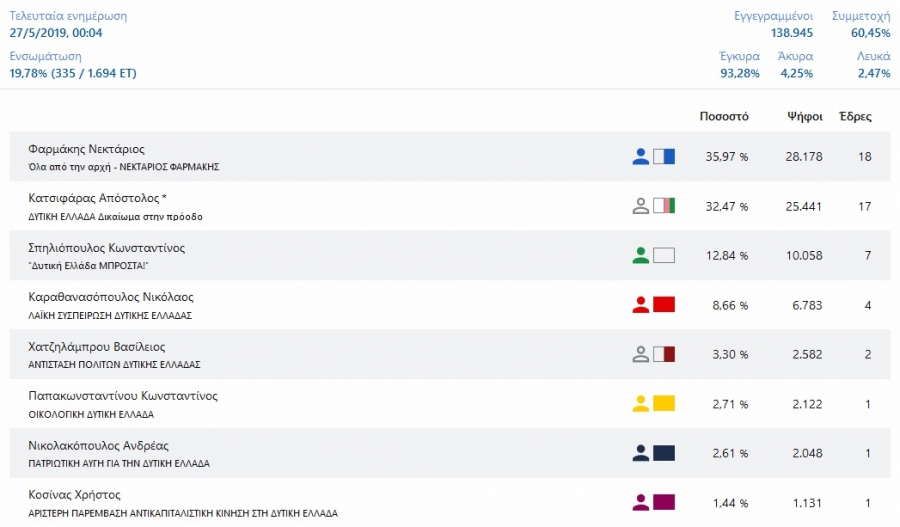Click the red person icon for Καραθανασόπουλος Νικόλαος
900x527 pixels.
(641, 305)
